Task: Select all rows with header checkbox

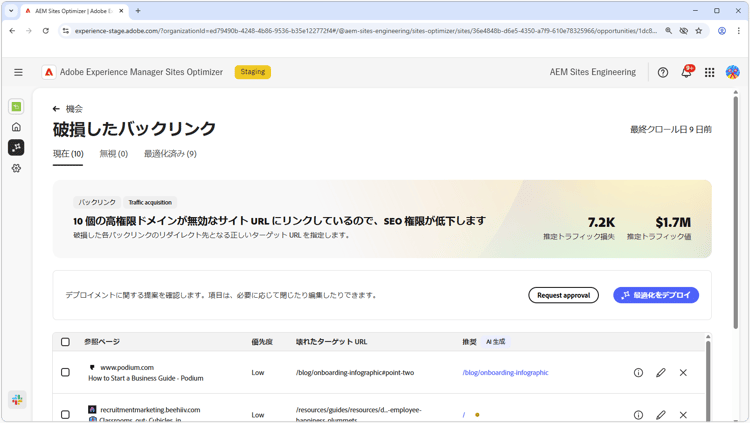Action: coord(66,342)
